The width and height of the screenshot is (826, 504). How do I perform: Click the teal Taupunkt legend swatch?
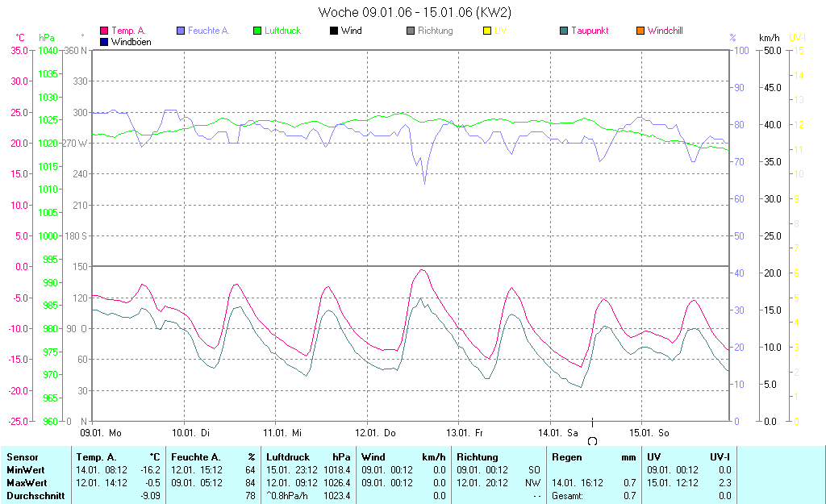(564, 31)
